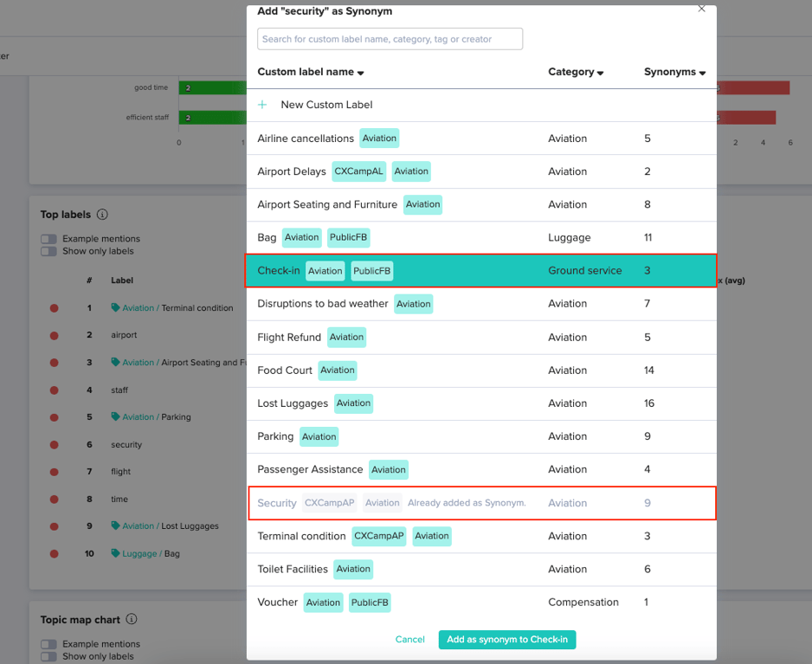The width and height of the screenshot is (812, 664).
Task: Click the Aviation badge on the Parking row
Action: 319,436
